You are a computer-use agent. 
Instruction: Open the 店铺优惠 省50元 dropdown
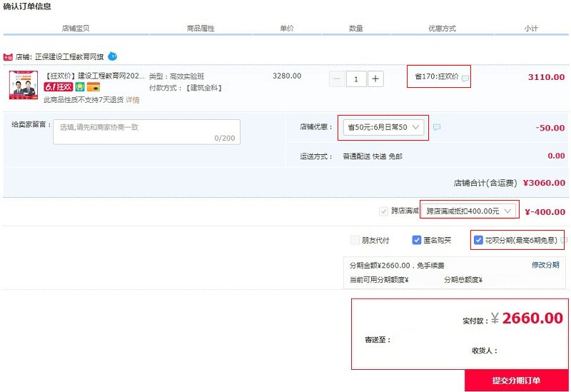coord(384,127)
